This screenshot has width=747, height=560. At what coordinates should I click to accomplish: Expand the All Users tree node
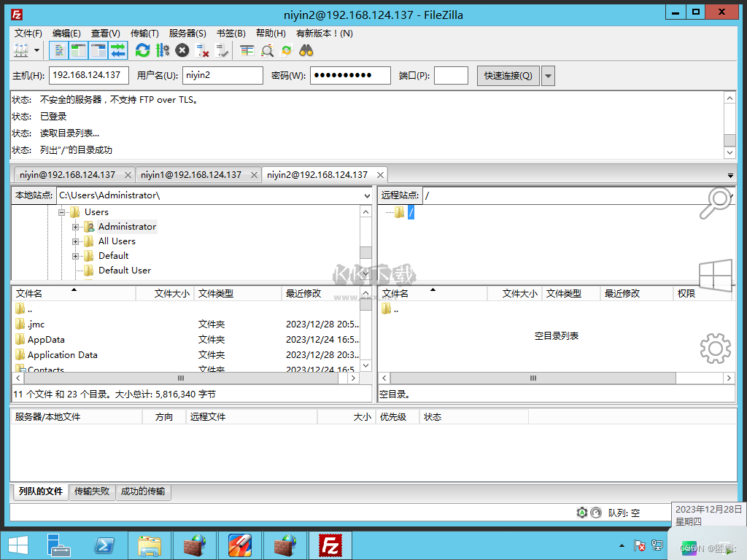pyautogui.click(x=75, y=242)
